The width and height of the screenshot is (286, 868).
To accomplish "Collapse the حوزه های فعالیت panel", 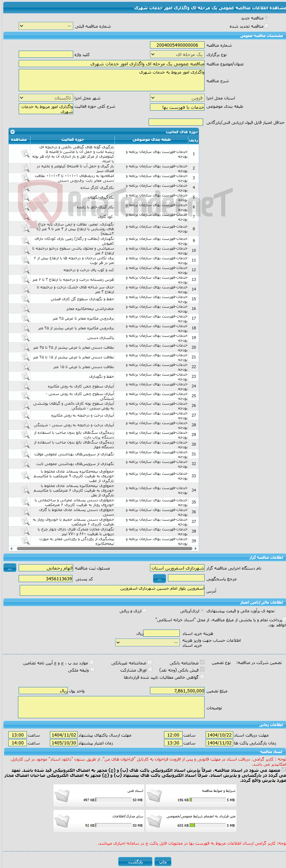I will [13, 132].
